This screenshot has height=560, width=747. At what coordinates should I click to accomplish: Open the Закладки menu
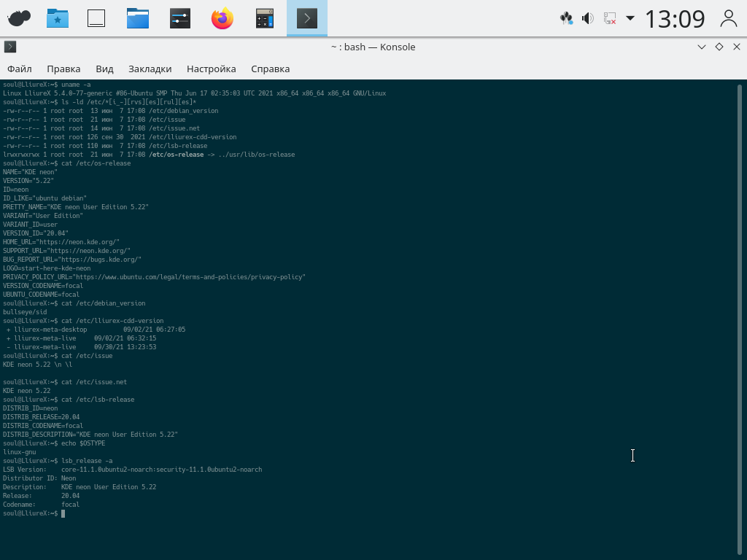[150, 69]
